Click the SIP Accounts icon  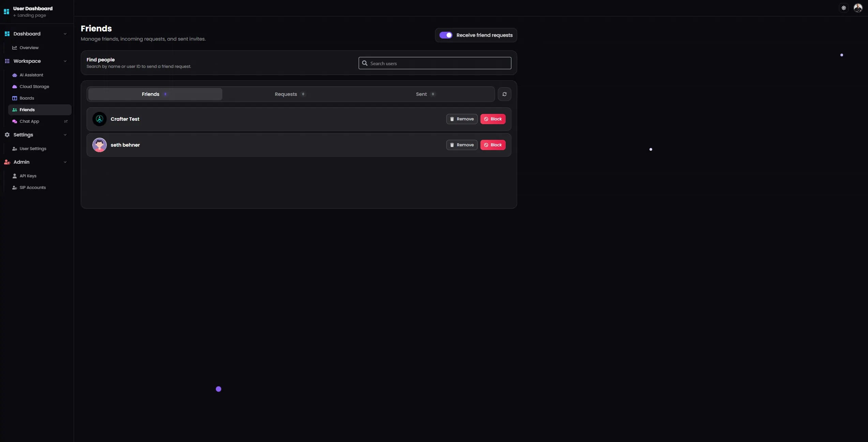15,188
